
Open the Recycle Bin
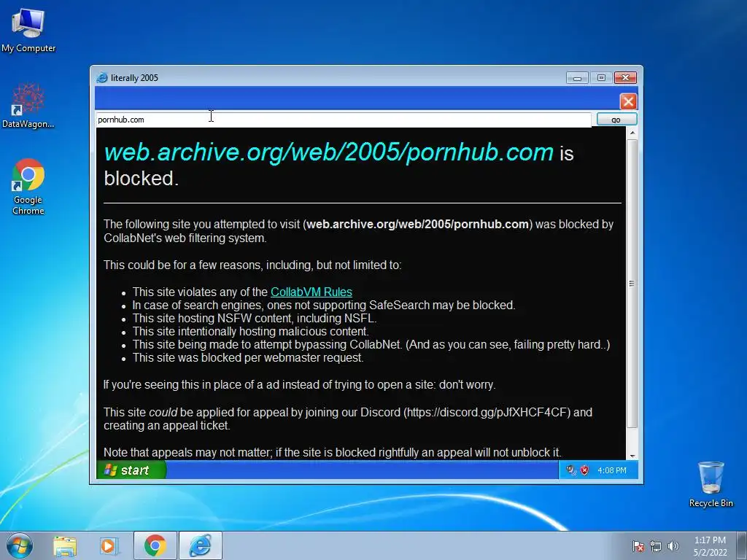click(711, 483)
